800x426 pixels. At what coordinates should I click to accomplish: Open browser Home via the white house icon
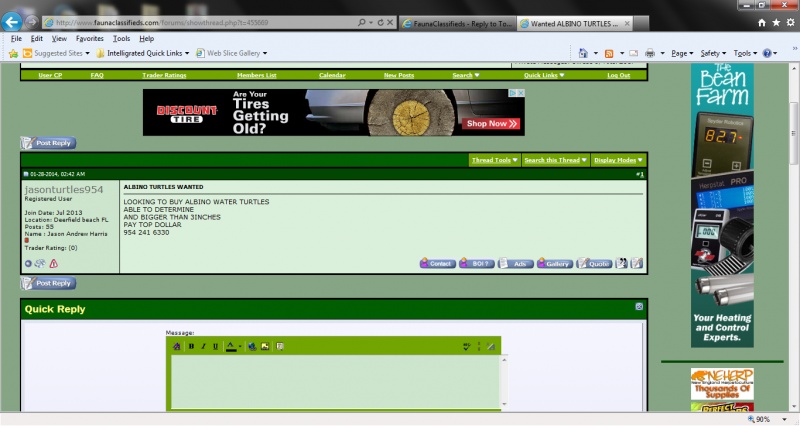[762, 22]
